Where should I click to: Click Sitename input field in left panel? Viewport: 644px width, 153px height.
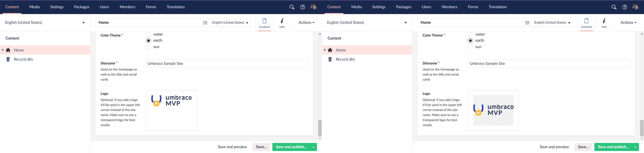227,64
